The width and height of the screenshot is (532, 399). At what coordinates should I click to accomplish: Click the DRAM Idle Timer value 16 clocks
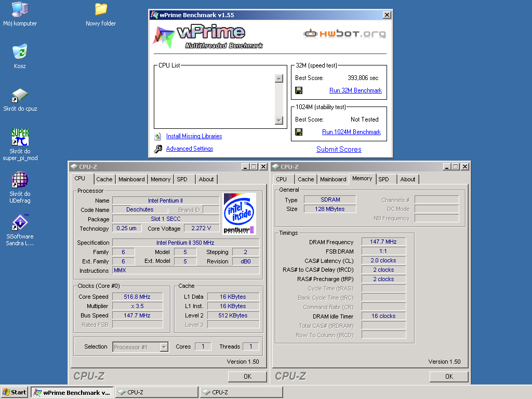point(383,316)
